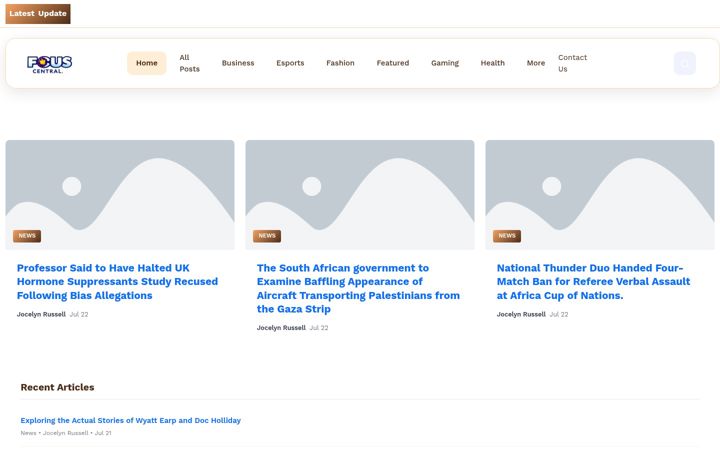Open the Wyatt Earp and Doc Holliday article
The width and height of the screenshot is (720, 450).
130,420
